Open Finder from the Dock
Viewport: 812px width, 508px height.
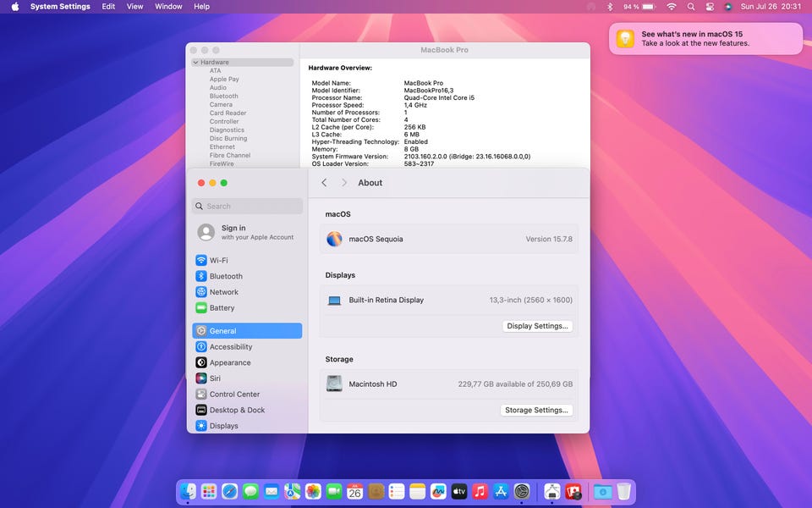coord(188,491)
